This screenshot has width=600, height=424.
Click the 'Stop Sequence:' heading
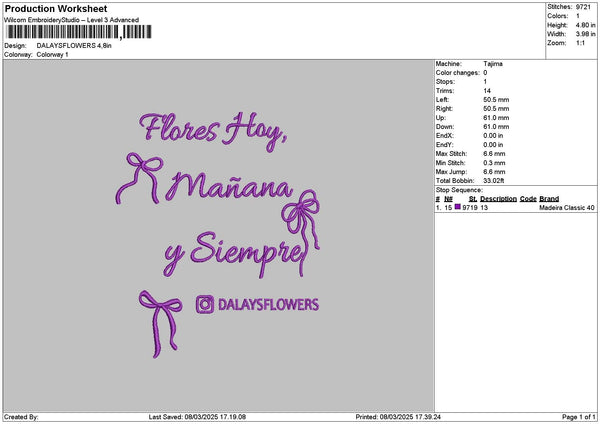coord(459,190)
